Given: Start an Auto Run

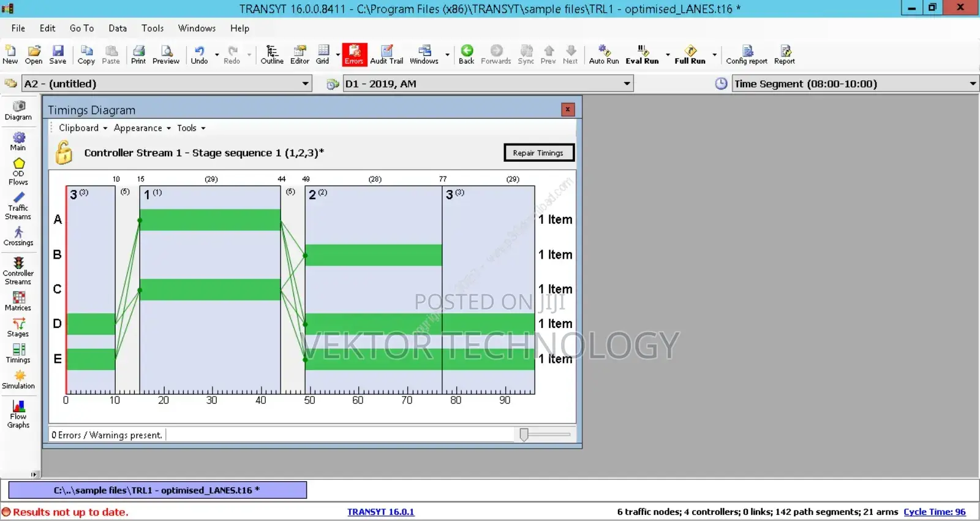Looking at the screenshot, I should 604,54.
